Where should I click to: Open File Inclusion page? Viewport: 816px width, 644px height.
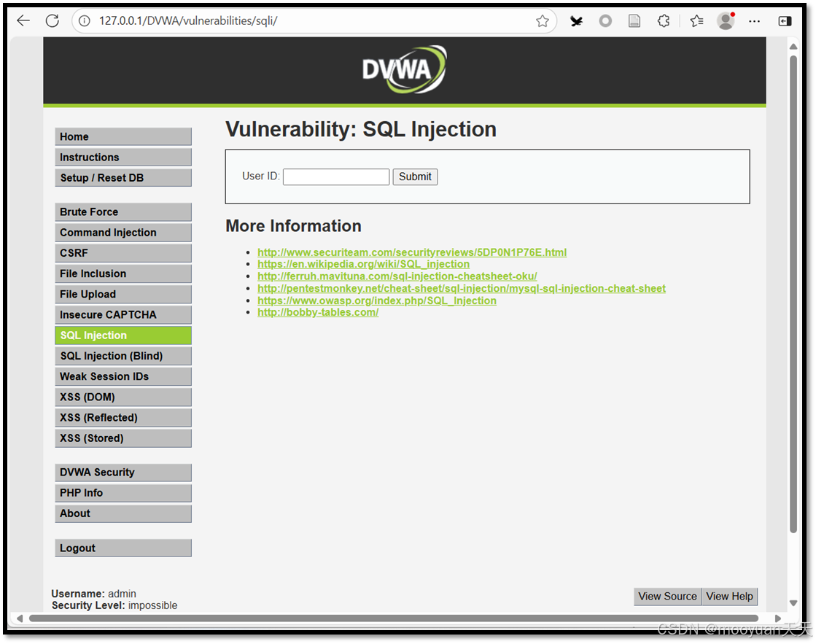[x=123, y=273]
